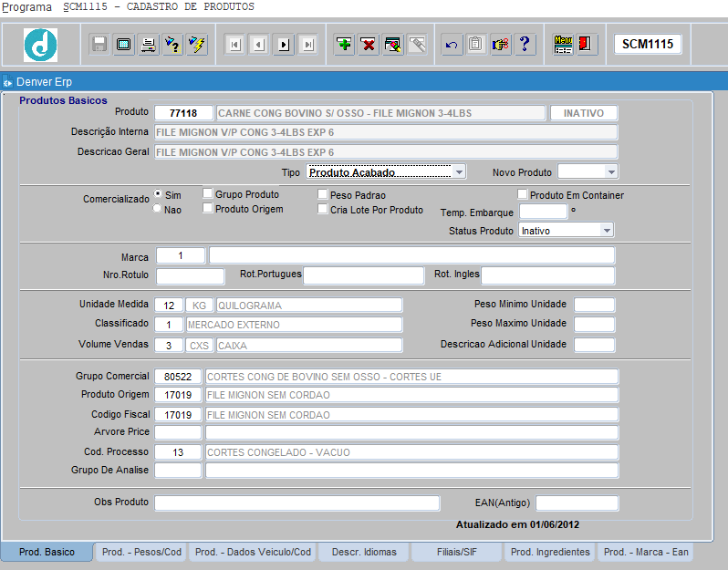Click the Arvore Price code field
Image resolution: width=728 pixels, height=570 pixels.
pos(178,432)
